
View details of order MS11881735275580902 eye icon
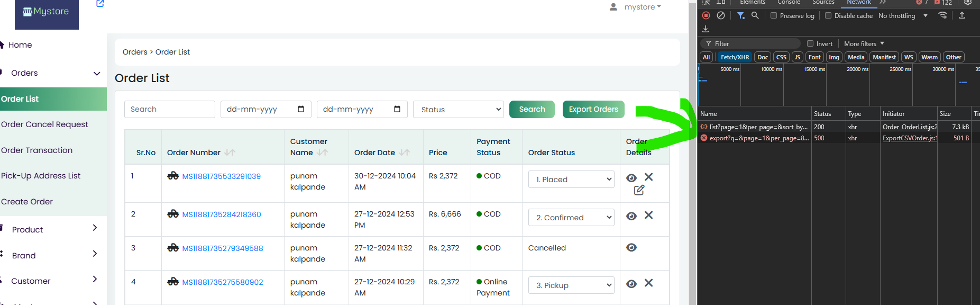coord(631,284)
